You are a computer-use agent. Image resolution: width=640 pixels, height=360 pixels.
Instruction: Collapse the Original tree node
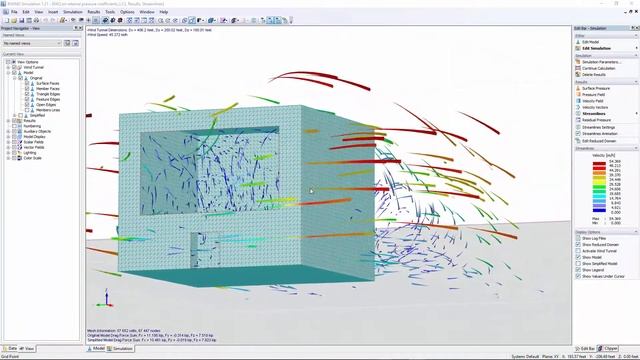click(x=15, y=78)
